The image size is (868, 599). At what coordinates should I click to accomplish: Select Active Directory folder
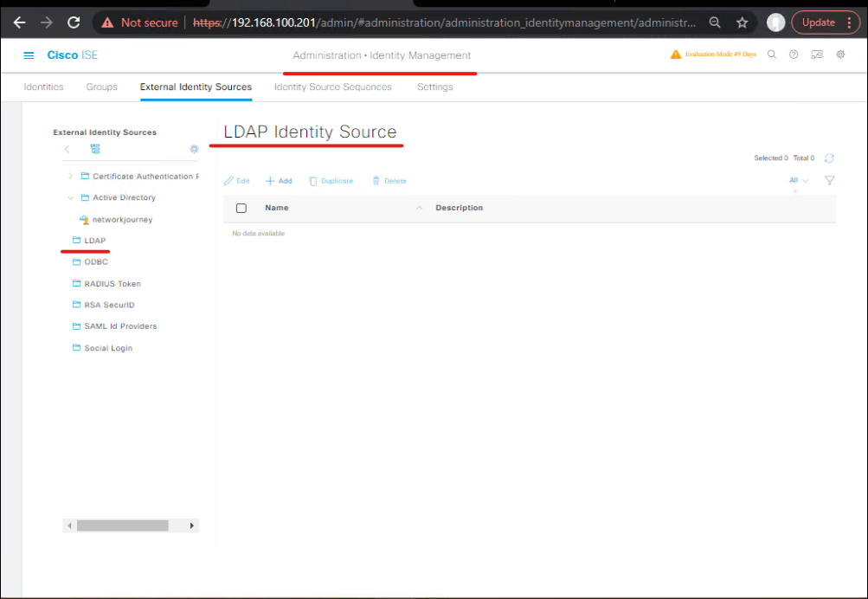tap(119, 197)
